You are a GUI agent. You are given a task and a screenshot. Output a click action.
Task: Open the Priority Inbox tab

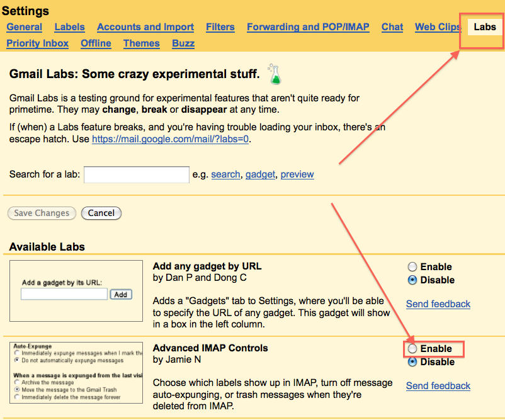(37, 43)
